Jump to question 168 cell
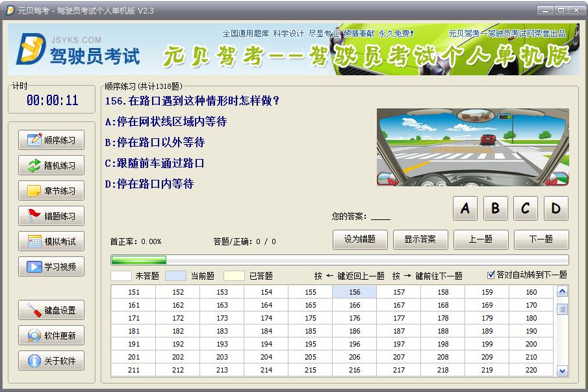 443,305
